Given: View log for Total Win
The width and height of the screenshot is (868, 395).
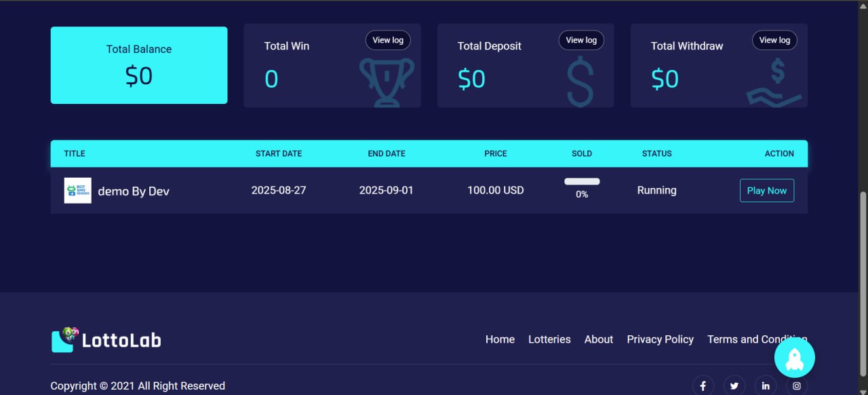Looking at the screenshot, I should [388, 40].
